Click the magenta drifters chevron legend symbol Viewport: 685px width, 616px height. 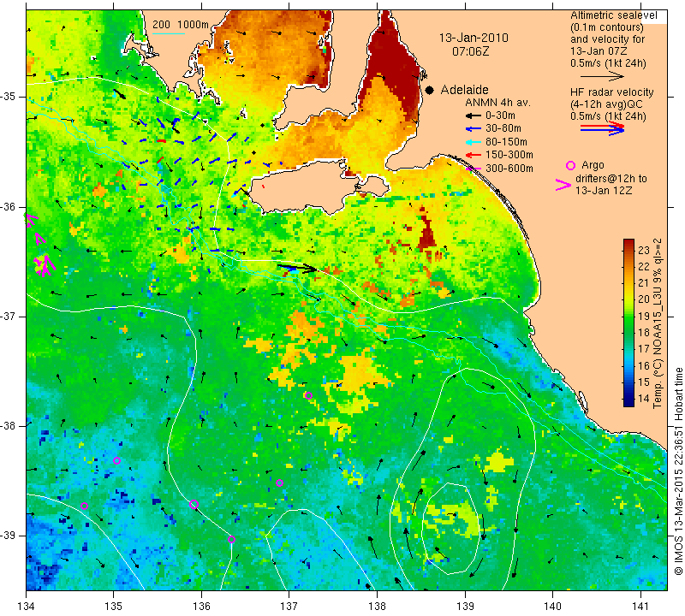pyautogui.click(x=563, y=185)
